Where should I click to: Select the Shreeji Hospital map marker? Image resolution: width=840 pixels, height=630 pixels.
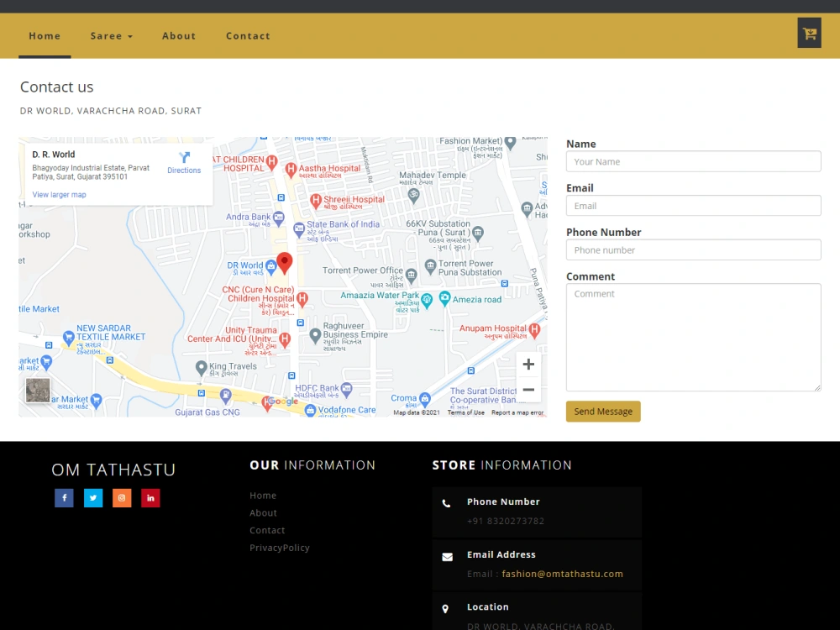coord(316,202)
